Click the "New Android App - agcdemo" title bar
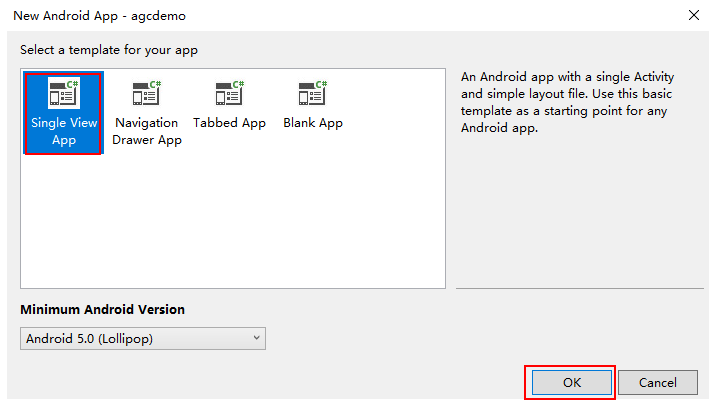 coord(300,16)
